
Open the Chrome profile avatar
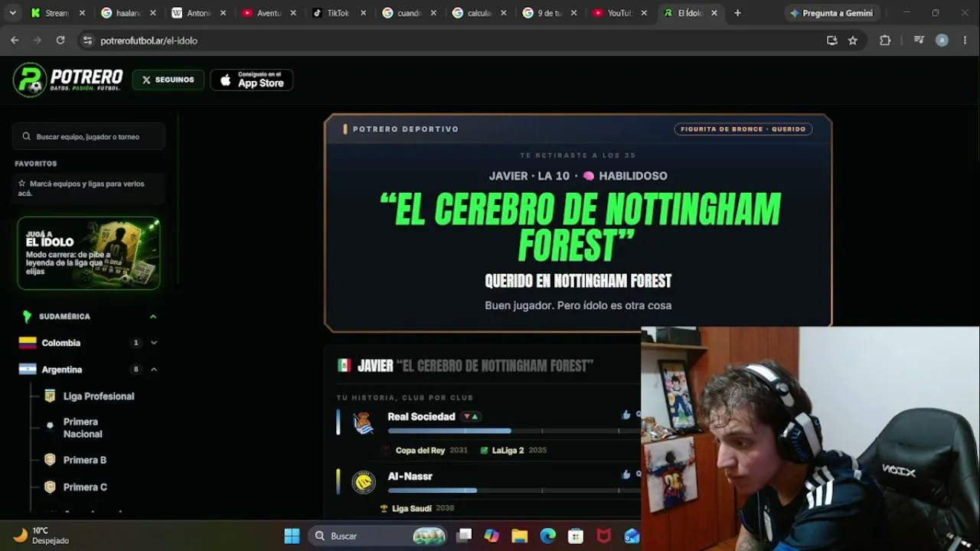942,41
